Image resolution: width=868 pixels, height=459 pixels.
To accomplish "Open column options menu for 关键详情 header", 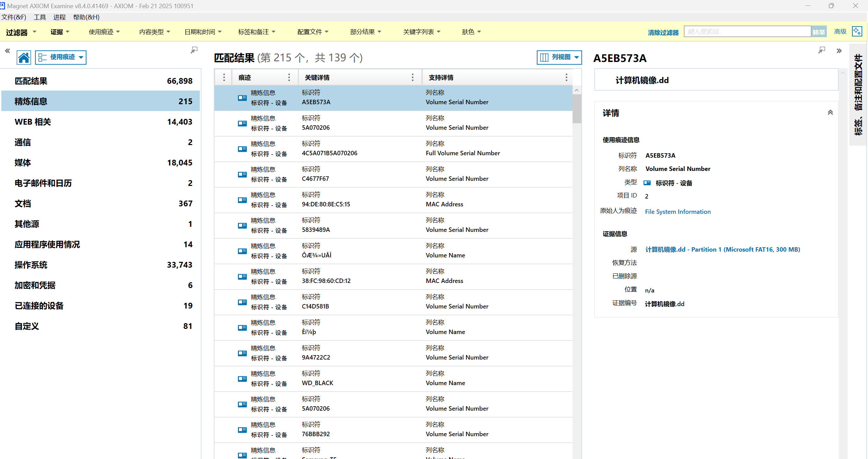I will point(413,77).
